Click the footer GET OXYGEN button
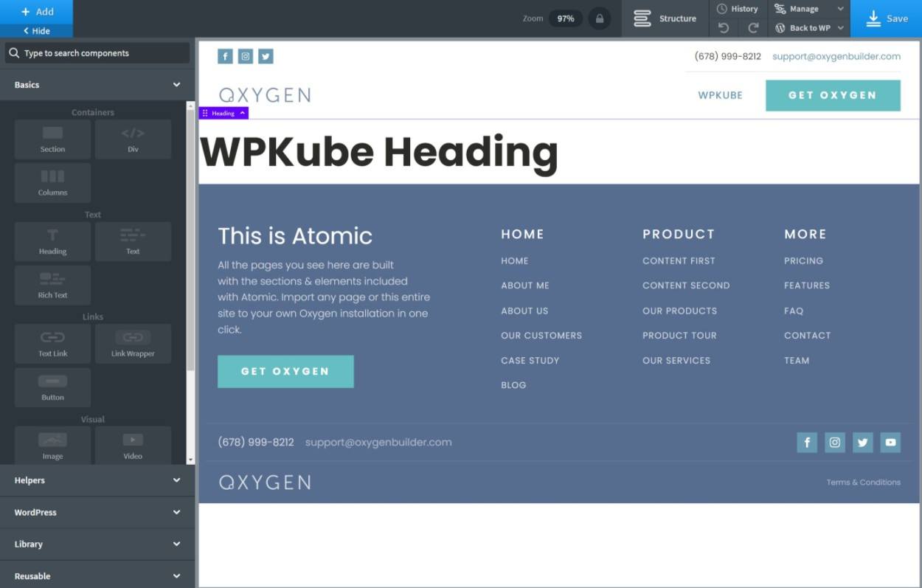 [285, 371]
